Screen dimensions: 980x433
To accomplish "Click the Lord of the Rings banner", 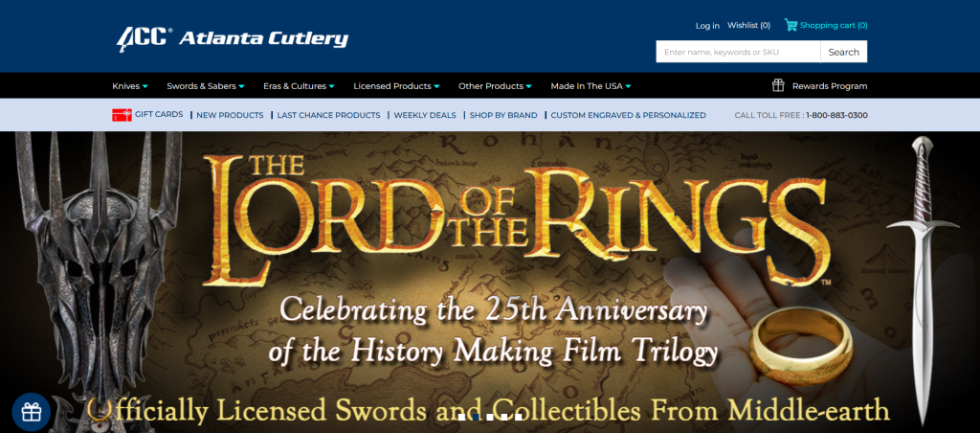I will point(490,282).
